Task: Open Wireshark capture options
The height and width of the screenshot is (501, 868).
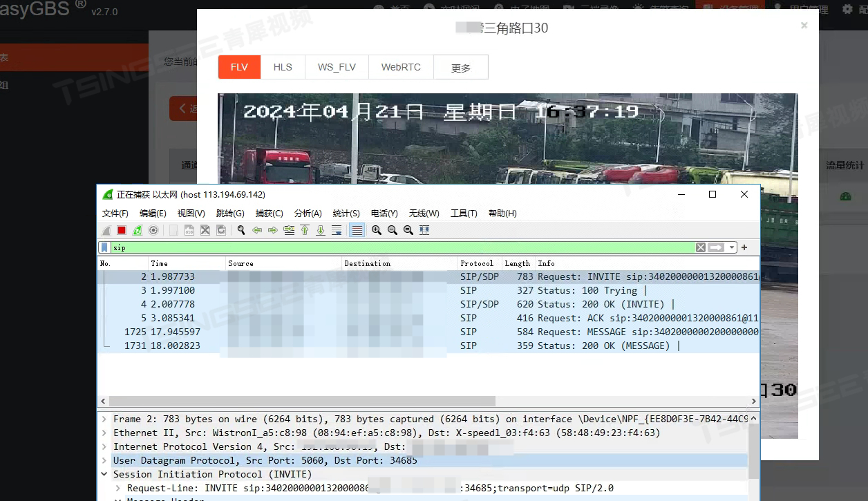Action: coord(153,230)
